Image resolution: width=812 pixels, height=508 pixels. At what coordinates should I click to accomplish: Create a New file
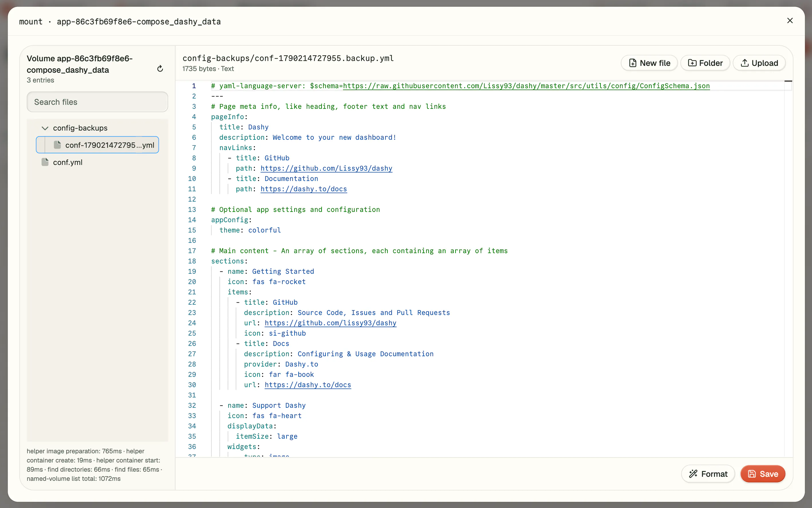(x=649, y=63)
